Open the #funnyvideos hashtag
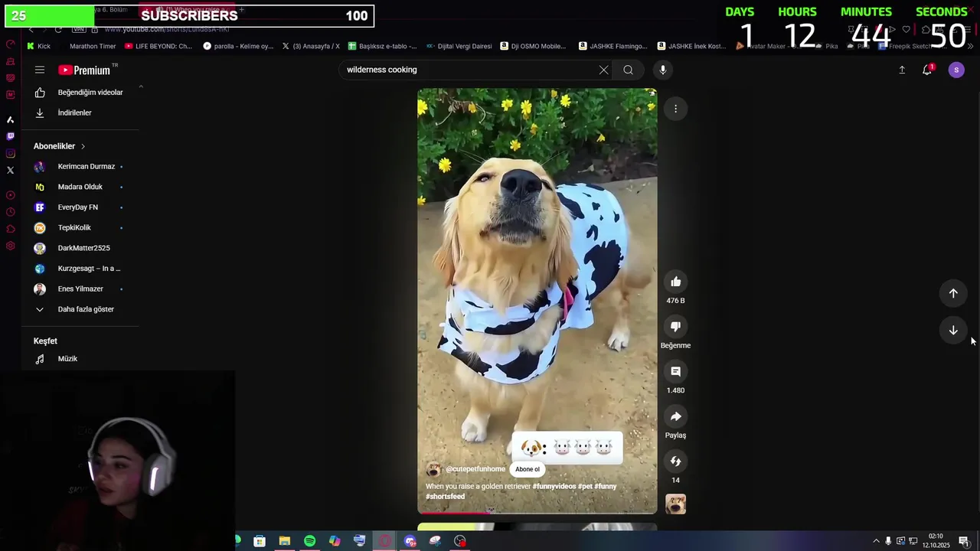Image resolution: width=980 pixels, height=551 pixels. click(x=554, y=487)
